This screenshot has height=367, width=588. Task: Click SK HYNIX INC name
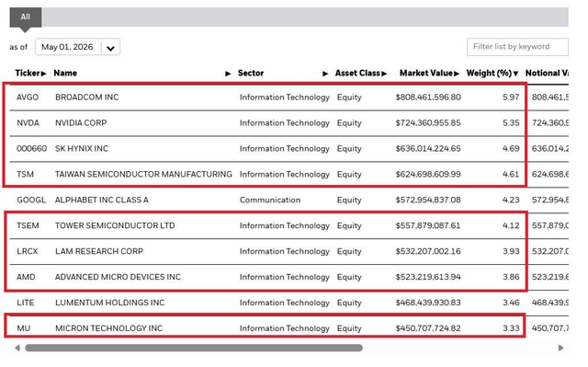click(82, 149)
